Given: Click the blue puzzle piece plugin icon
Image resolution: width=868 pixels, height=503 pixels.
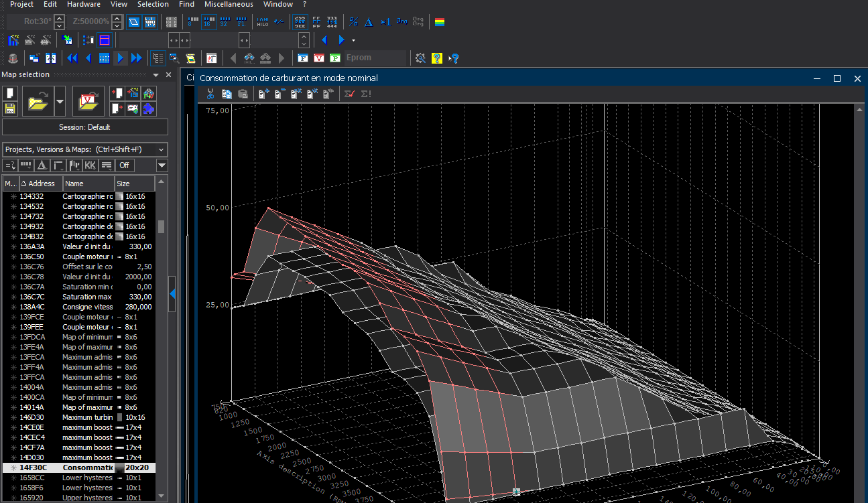Looking at the screenshot, I should 149,108.
